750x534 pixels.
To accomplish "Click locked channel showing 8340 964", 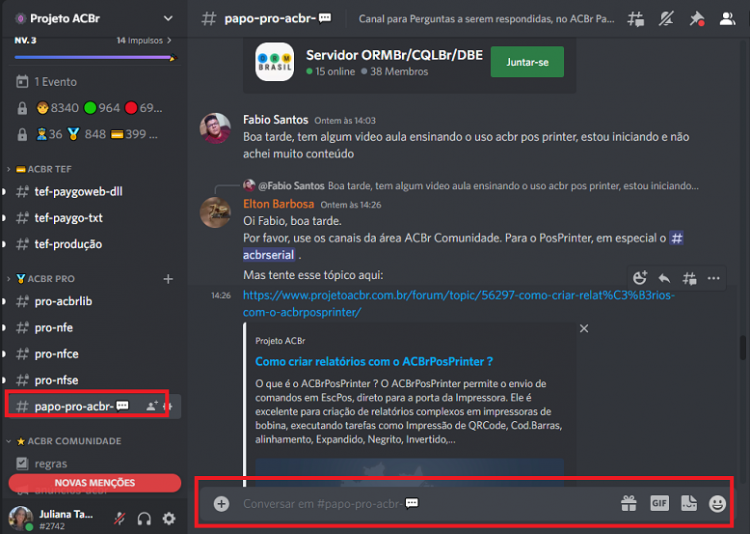I will point(89,108).
